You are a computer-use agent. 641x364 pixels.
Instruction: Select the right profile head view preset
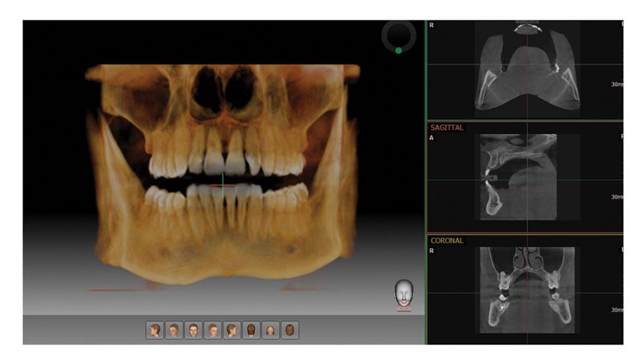232,330
